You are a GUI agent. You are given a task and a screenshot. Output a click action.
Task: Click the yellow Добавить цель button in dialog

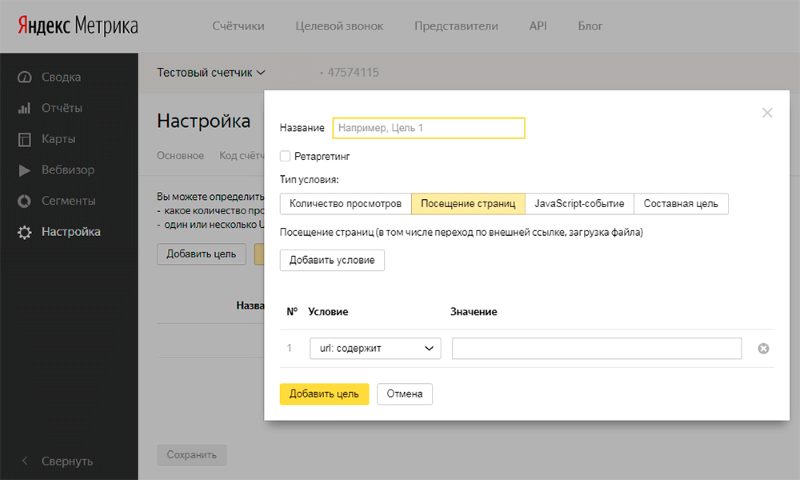[x=324, y=394]
